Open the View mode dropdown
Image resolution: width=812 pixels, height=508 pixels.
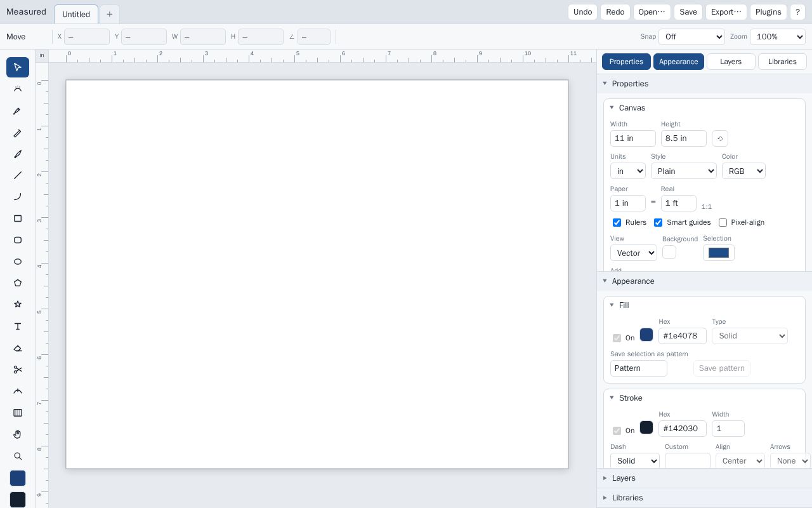click(634, 253)
